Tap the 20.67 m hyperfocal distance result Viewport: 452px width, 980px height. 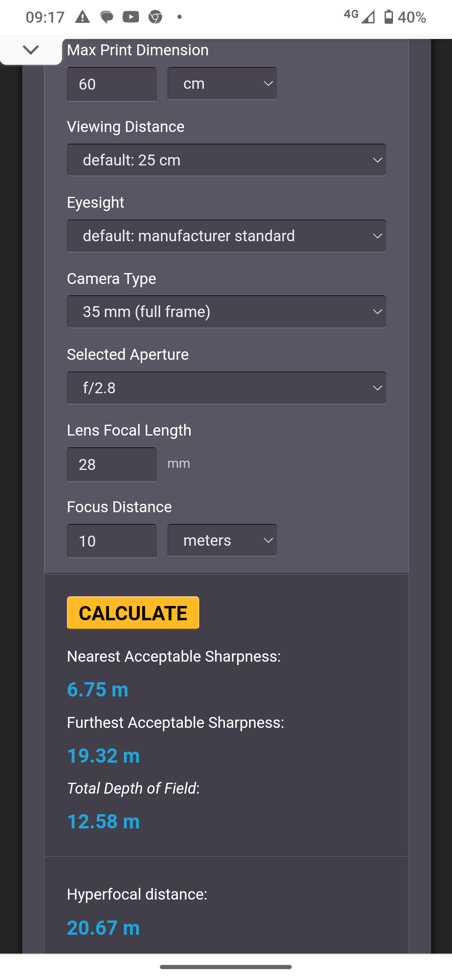103,928
